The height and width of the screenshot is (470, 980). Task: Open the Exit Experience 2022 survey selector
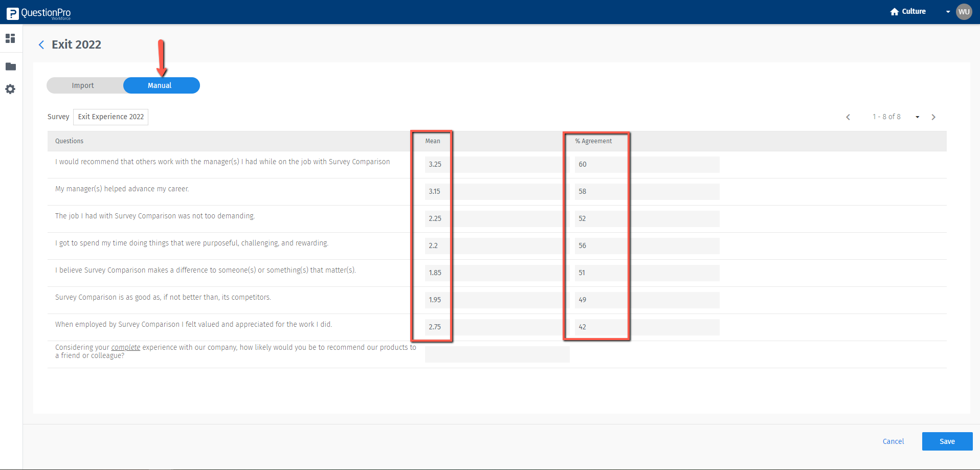click(x=110, y=117)
